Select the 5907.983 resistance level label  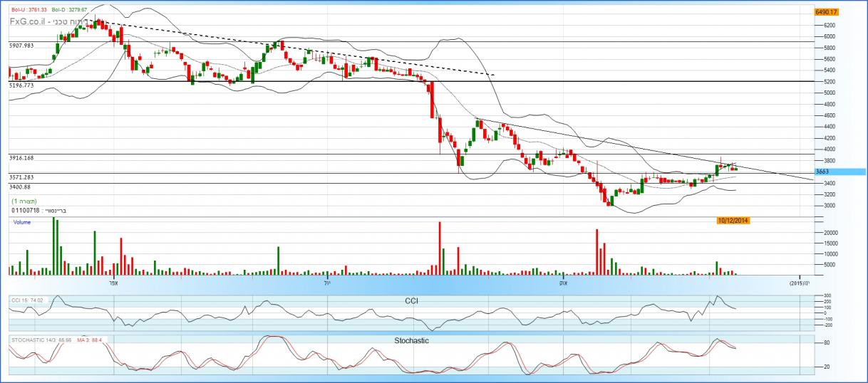(21, 46)
